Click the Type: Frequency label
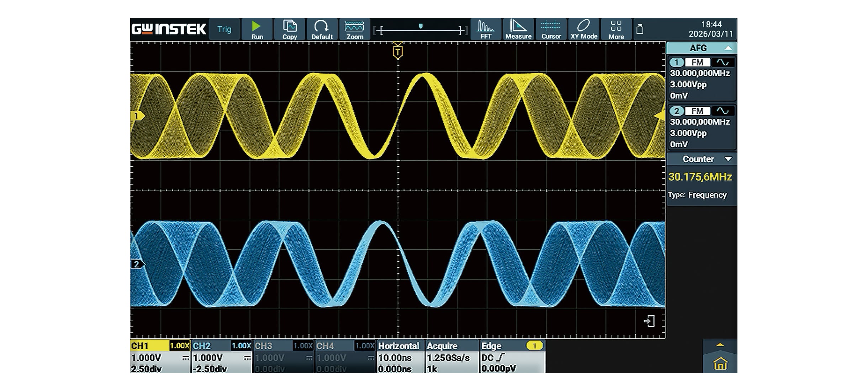 click(x=697, y=195)
